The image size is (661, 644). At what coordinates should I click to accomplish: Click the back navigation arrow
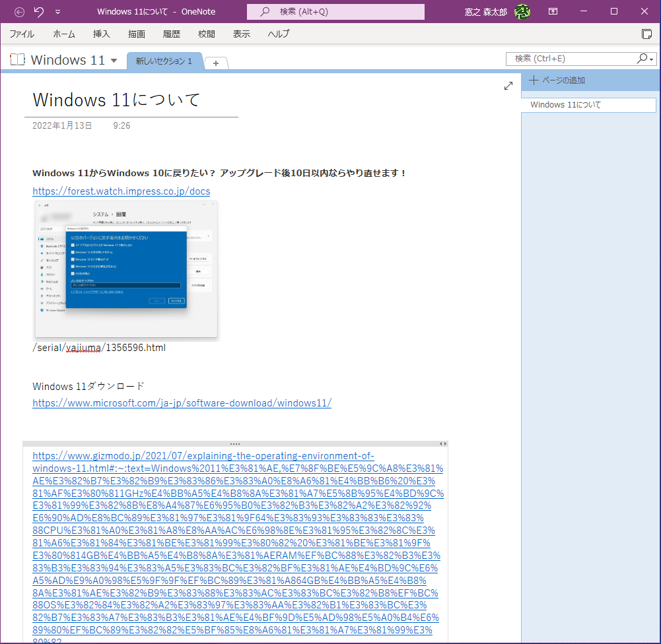click(20, 11)
